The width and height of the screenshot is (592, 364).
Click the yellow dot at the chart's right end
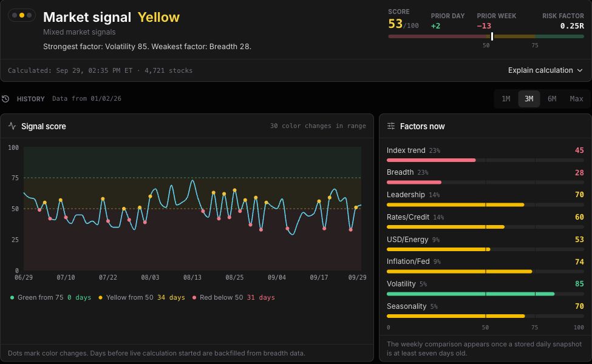pos(356,207)
